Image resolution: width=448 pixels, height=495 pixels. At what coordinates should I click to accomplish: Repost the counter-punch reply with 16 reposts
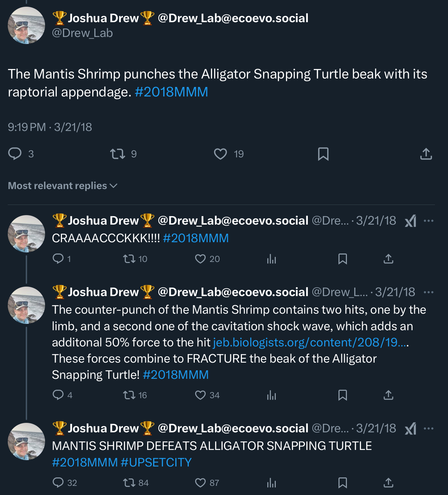[x=129, y=395]
